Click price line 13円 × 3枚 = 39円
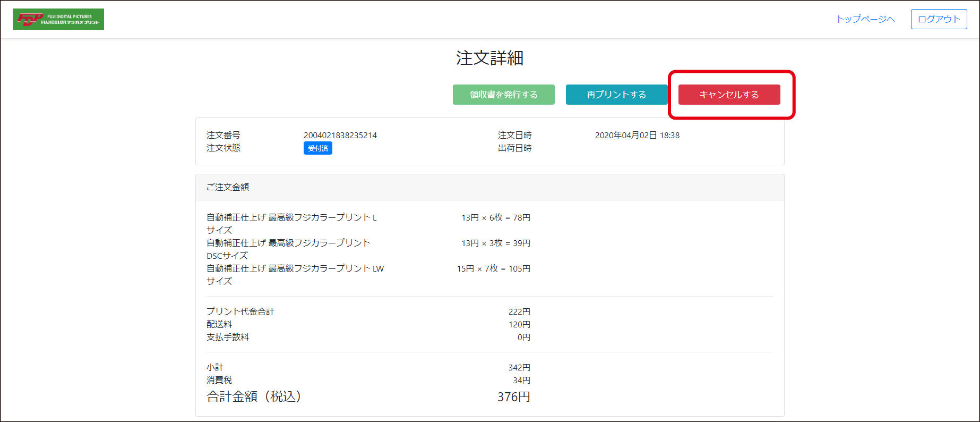Viewport: 980px width, 422px height. (x=496, y=243)
